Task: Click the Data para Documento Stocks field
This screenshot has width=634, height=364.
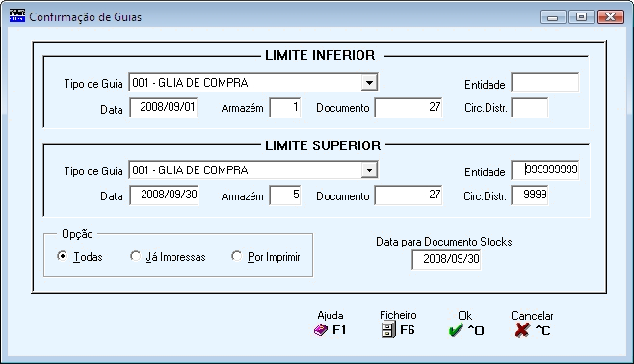Action: click(x=446, y=259)
